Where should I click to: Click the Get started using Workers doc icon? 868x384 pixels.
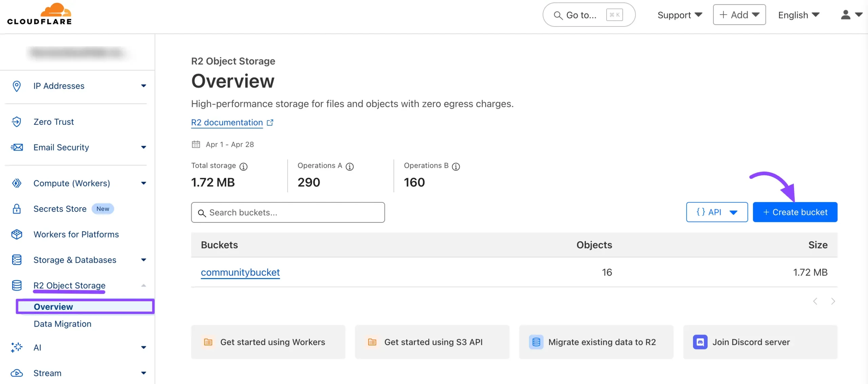pyautogui.click(x=208, y=342)
